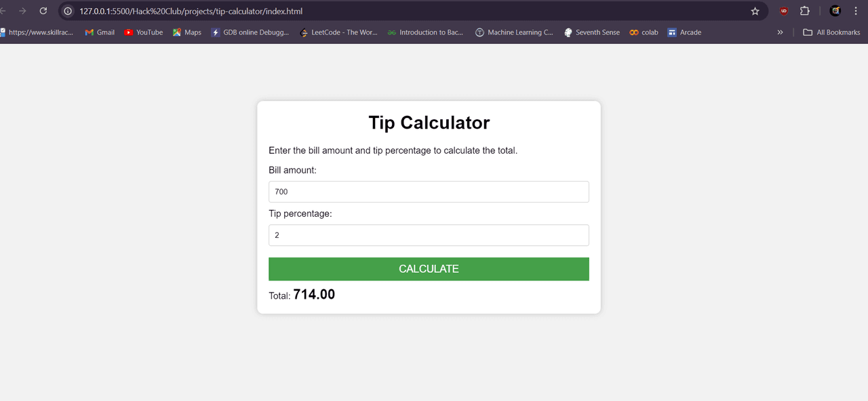Viewport: 868px width, 401px height.
Task: Open the Gmail bookmark
Action: click(100, 33)
